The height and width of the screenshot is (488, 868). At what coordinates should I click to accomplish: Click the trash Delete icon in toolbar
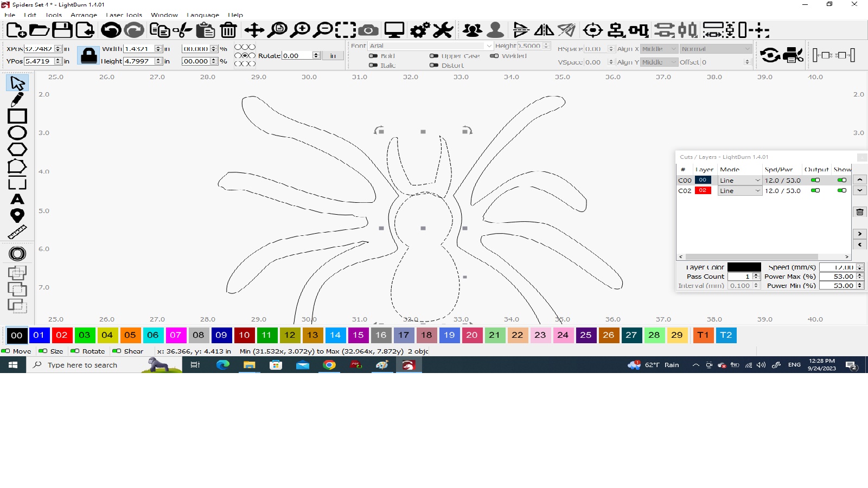[x=228, y=30]
